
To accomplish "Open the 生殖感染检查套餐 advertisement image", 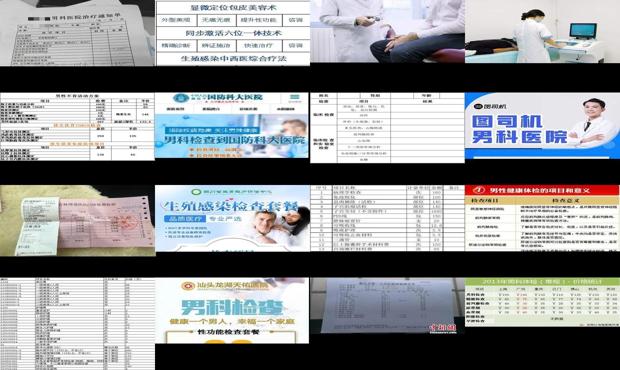I will point(232,219).
